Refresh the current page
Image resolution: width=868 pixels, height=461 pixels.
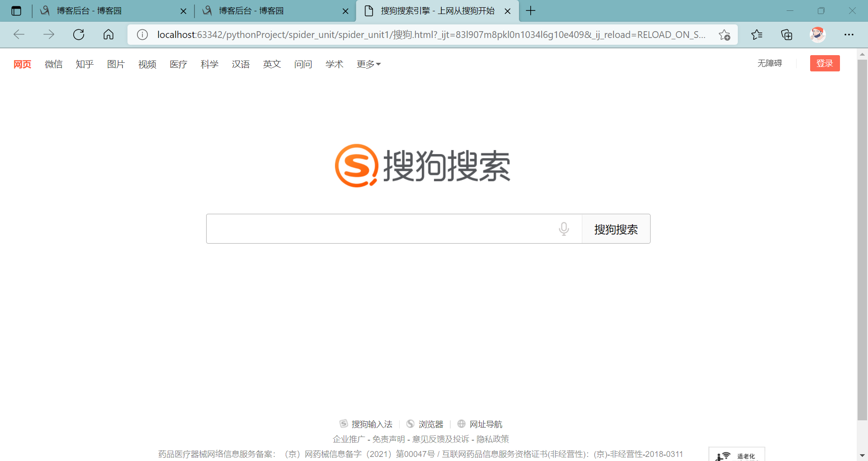79,34
